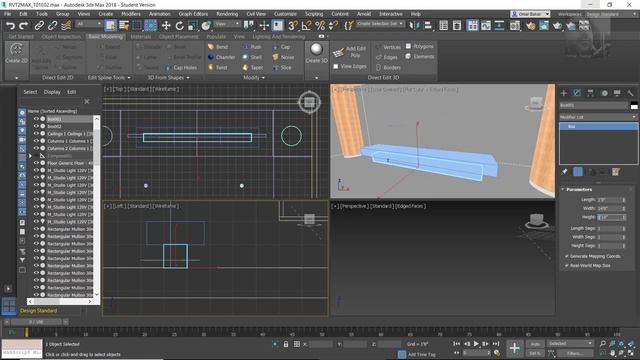Image resolution: width=640 pixels, height=360 pixels.
Task: Toggle Real-World Map Size checkbox
Action: [x=567, y=265]
